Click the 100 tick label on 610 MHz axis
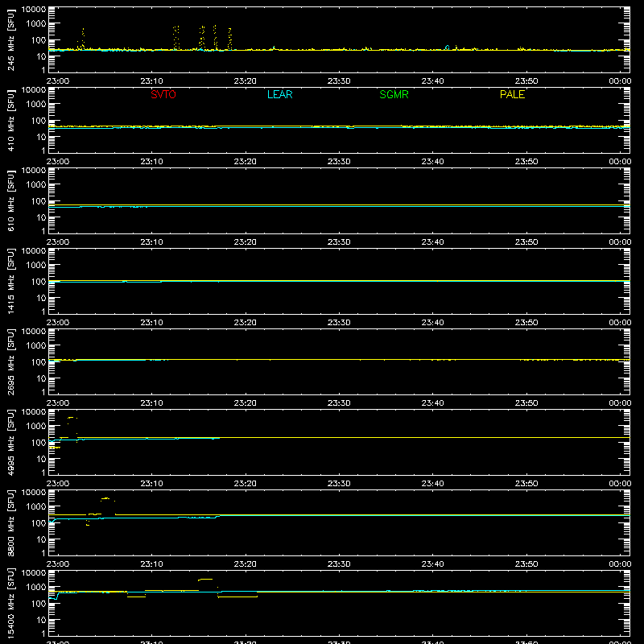Viewport: 644px width, 644px height. (39, 201)
